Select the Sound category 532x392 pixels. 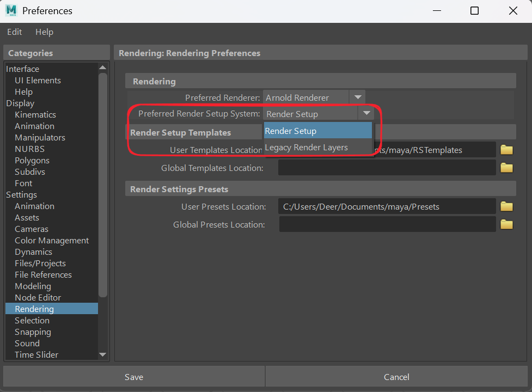click(27, 343)
